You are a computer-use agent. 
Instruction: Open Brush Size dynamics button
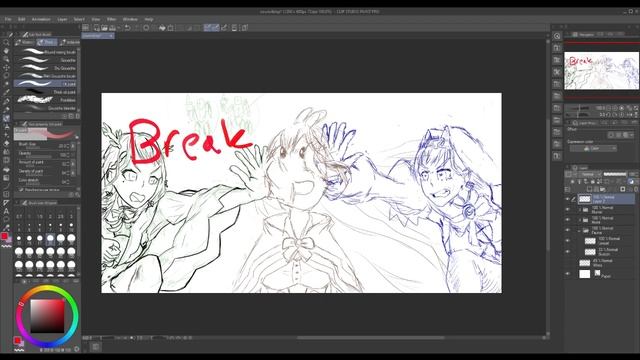pos(73,146)
